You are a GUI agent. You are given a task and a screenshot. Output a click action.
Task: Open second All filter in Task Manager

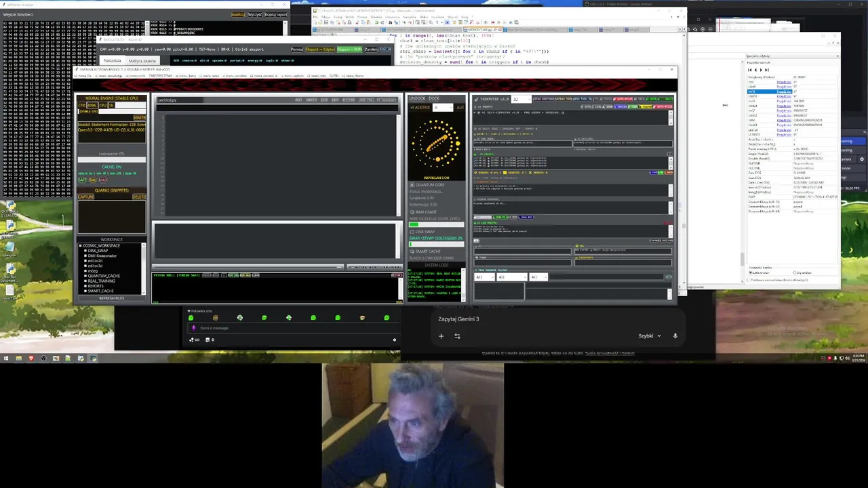511,277
